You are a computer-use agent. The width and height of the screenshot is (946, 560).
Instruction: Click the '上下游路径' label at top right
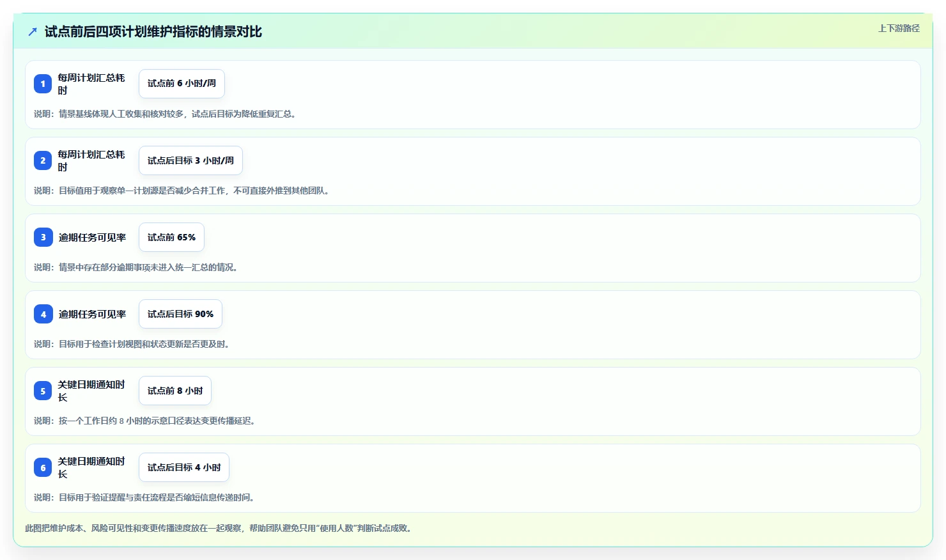pos(899,28)
